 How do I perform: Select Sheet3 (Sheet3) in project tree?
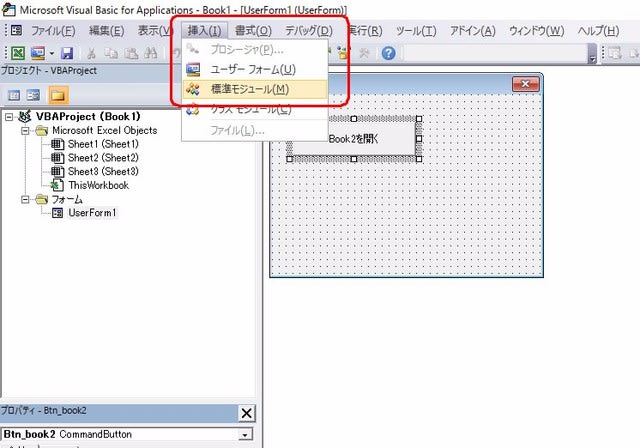(x=103, y=171)
